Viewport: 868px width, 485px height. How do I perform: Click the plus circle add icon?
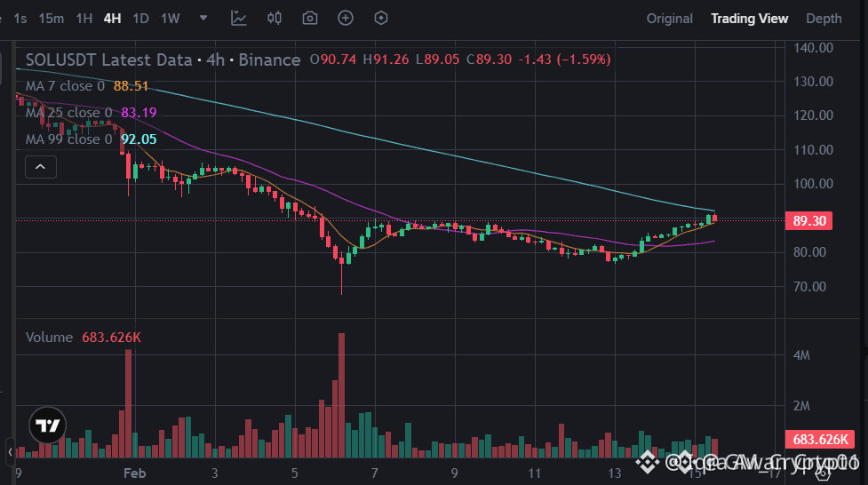(346, 19)
